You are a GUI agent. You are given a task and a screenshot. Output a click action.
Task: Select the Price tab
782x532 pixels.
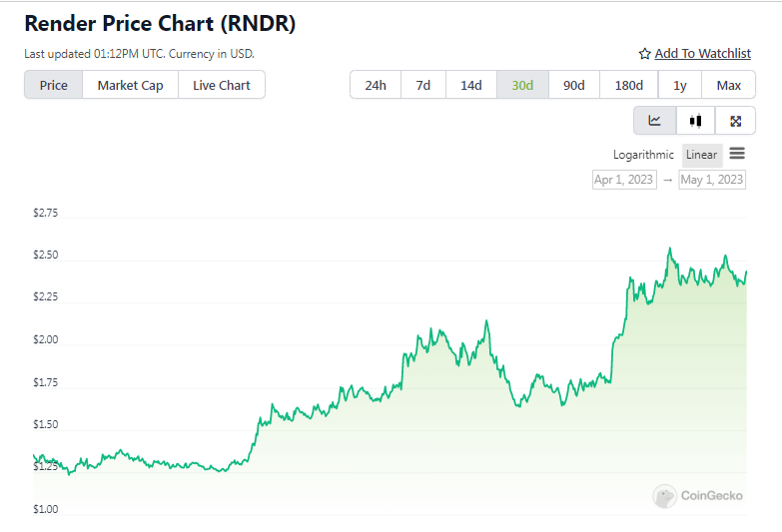coord(53,85)
